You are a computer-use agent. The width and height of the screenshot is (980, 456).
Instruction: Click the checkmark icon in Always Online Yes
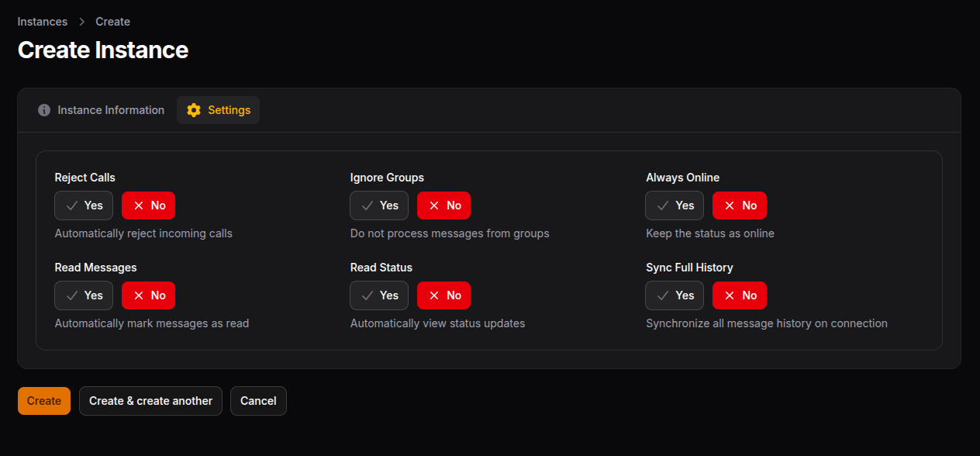click(662, 206)
